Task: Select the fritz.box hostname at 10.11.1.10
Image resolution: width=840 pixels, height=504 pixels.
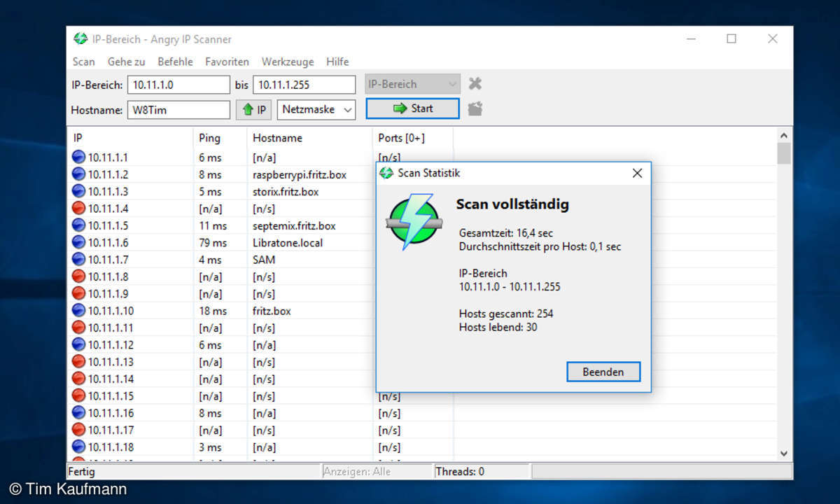Action: coord(272,311)
